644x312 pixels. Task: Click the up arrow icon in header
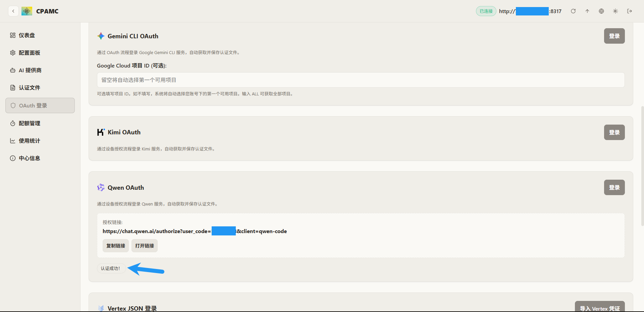click(x=587, y=11)
